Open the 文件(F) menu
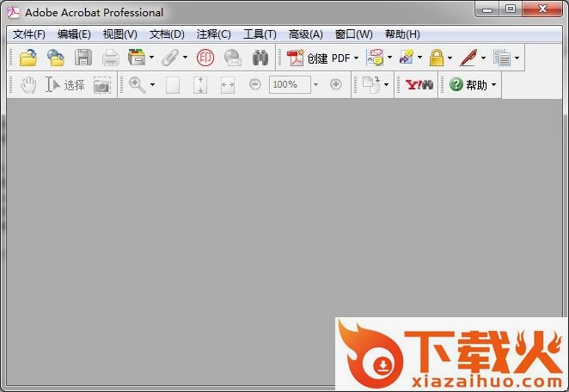This screenshot has width=569, height=392. [29, 34]
